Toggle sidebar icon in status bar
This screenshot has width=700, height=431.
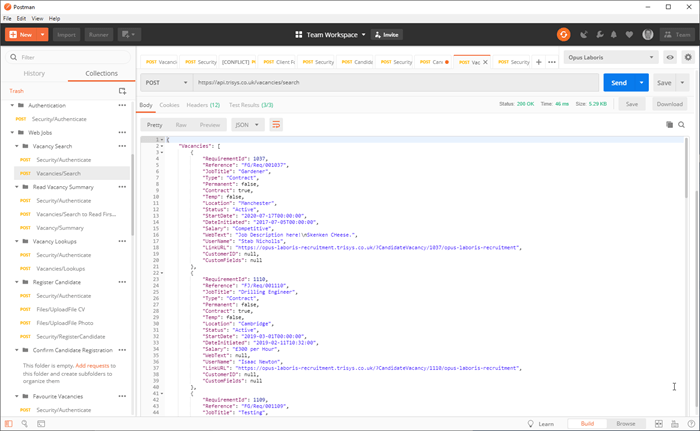pyautogui.click(x=8, y=423)
